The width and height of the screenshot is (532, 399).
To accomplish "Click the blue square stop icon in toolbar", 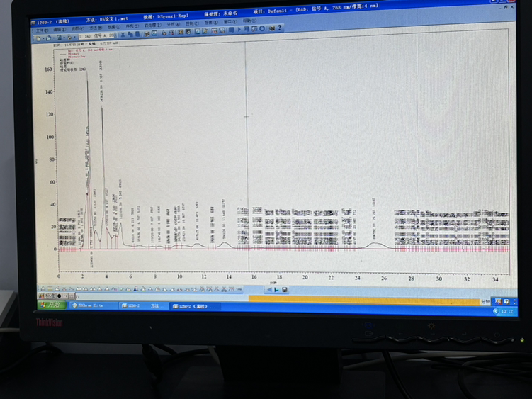I will 232,30.
